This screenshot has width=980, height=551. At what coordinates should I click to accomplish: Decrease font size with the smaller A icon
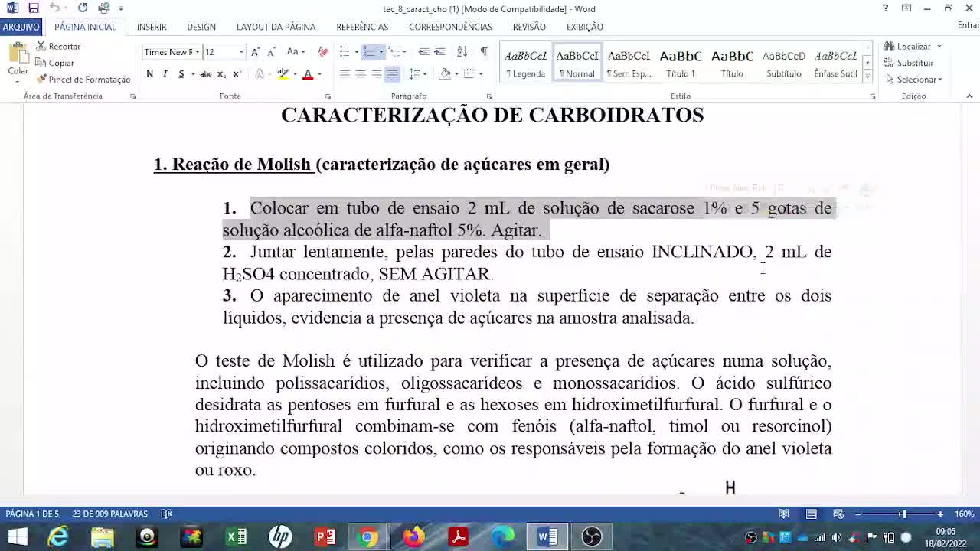(271, 52)
